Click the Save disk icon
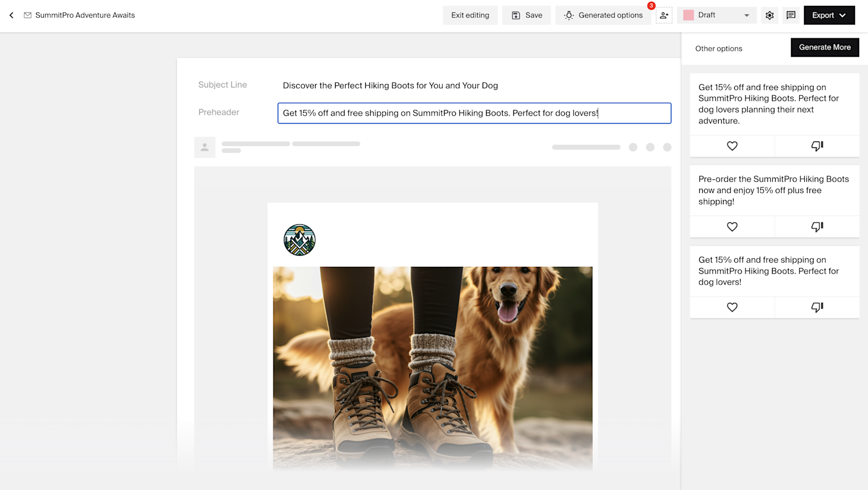868x490 pixels. [x=516, y=15]
